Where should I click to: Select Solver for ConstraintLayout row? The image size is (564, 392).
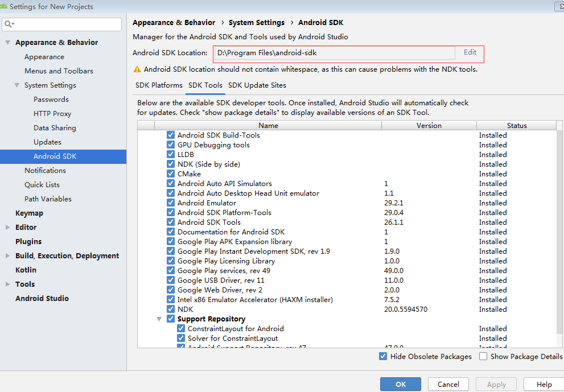point(347,339)
